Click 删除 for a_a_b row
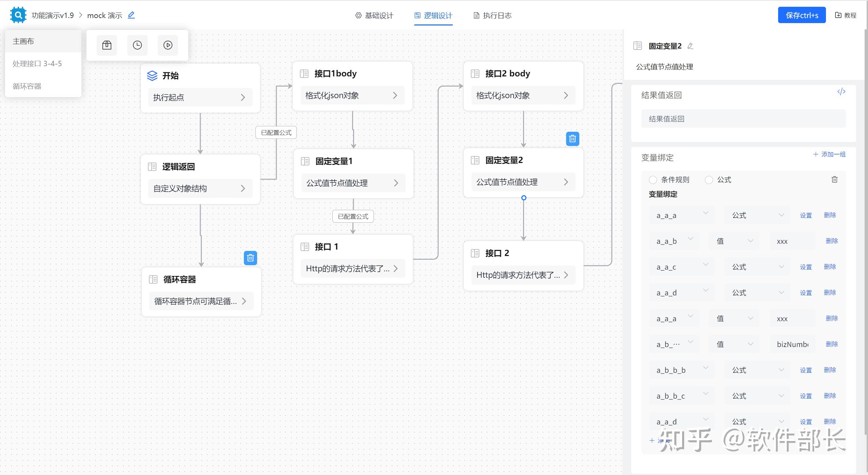This screenshot has width=868, height=475. coord(832,241)
